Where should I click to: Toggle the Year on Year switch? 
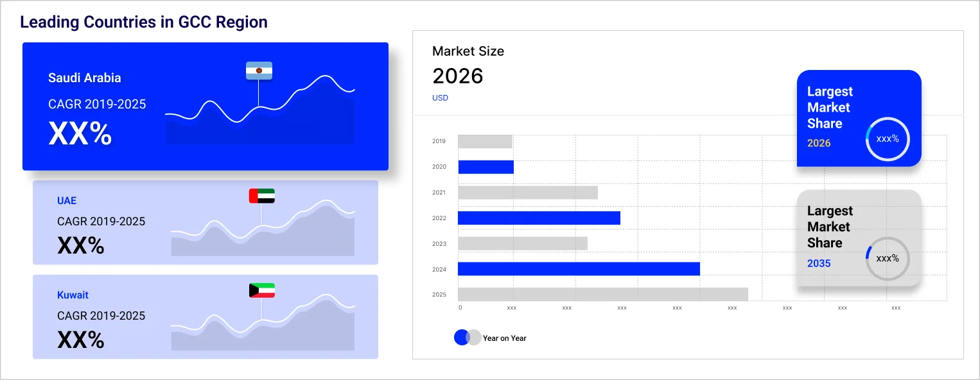[467, 338]
